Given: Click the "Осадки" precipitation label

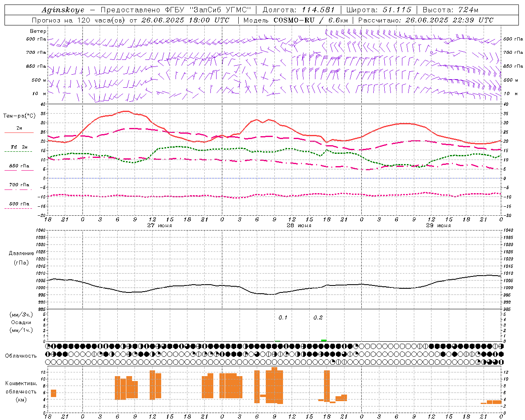Looking at the screenshot, I should [x=21, y=322].
